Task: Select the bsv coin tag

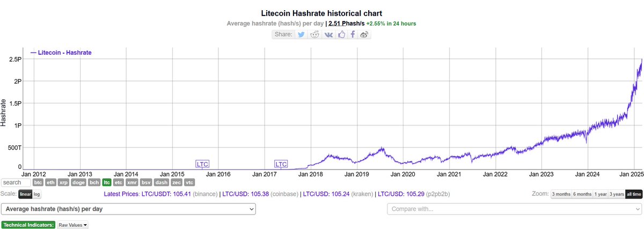Action: [x=146, y=182]
